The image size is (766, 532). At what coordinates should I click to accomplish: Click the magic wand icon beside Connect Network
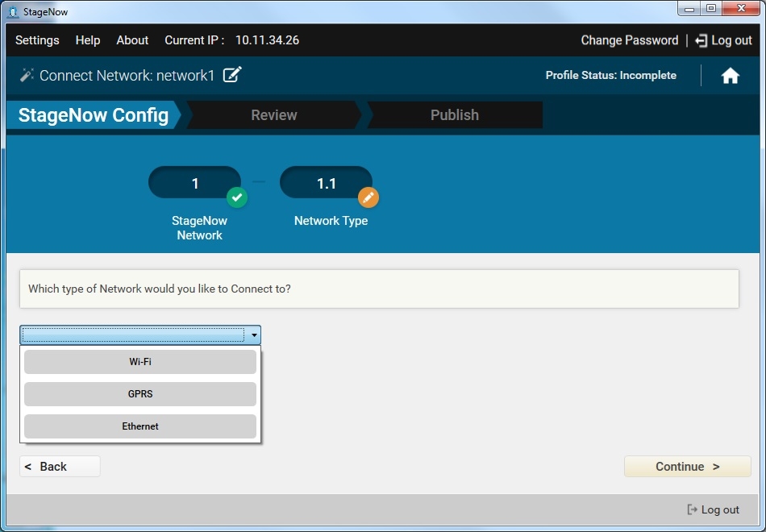click(x=27, y=75)
